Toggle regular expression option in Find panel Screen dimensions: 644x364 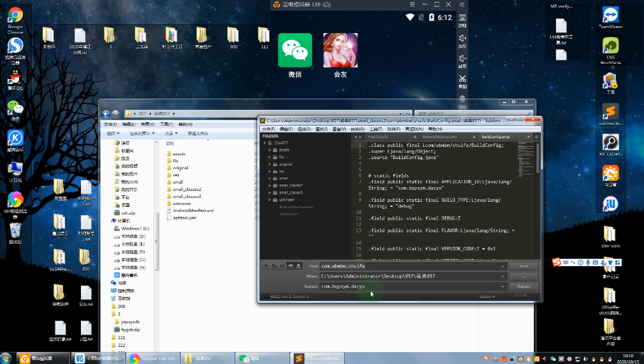[x=266, y=265]
